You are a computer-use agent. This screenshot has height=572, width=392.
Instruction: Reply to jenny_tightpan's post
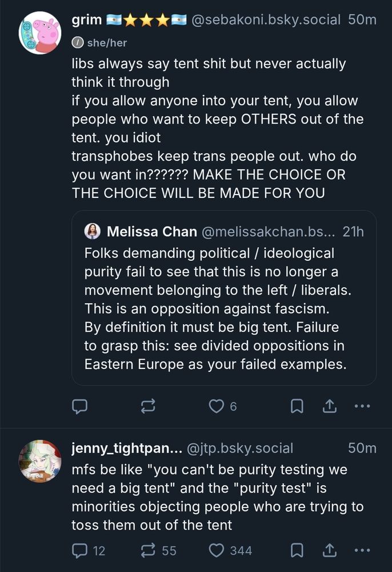coord(79,550)
